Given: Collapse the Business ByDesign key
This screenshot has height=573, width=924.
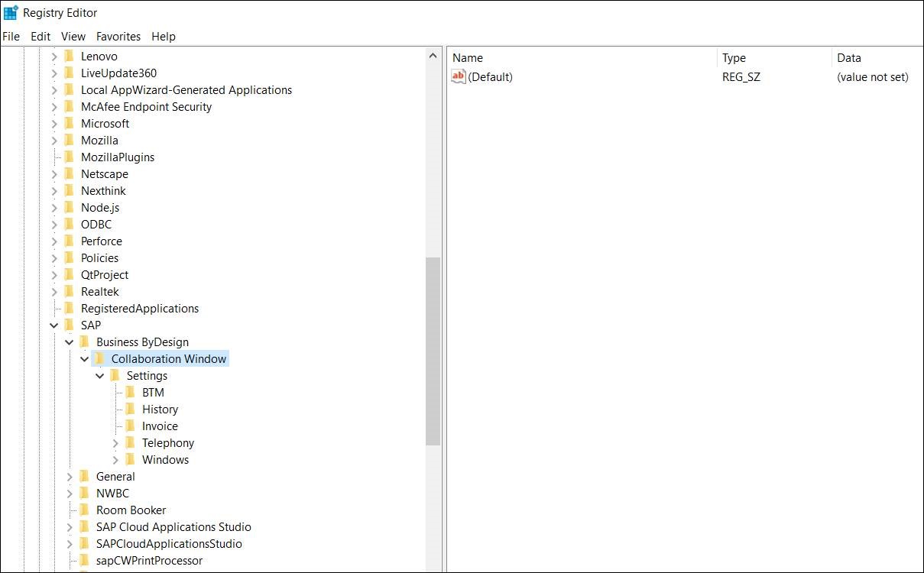Looking at the screenshot, I should coord(70,342).
